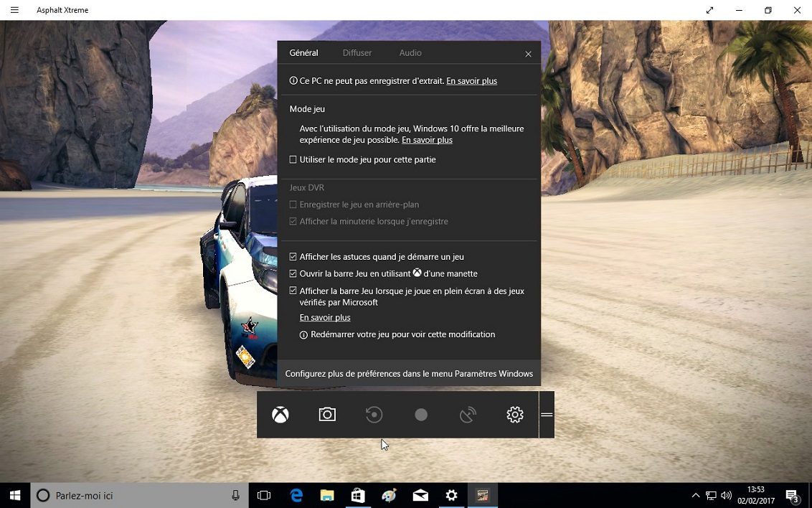Switch to the Audio tab
Screen dimensions: 812x508
pos(410,53)
